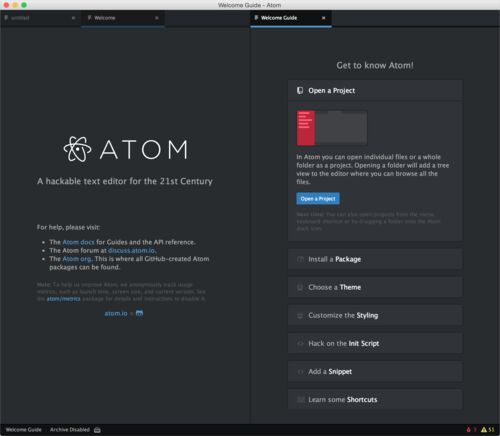Expand the Customize the Styling section
This screenshot has height=436, width=500.
[375, 315]
